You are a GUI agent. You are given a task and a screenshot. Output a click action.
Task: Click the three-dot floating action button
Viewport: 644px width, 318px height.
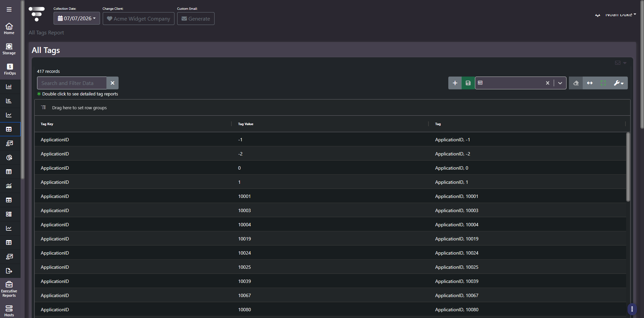point(632,309)
